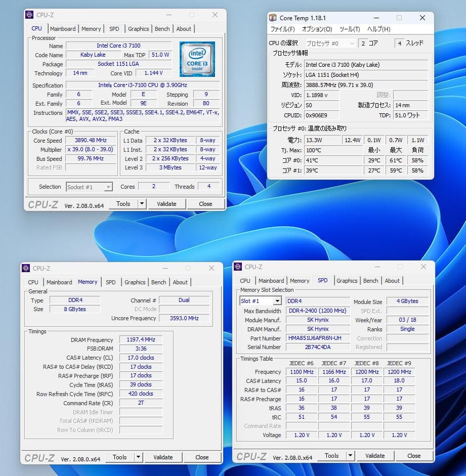Close the CPU-Z SPD window via X

pos(423,267)
